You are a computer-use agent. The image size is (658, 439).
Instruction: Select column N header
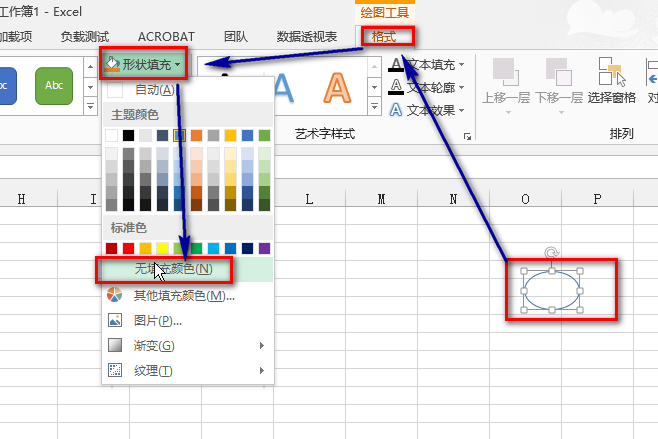tap(454, 199)
